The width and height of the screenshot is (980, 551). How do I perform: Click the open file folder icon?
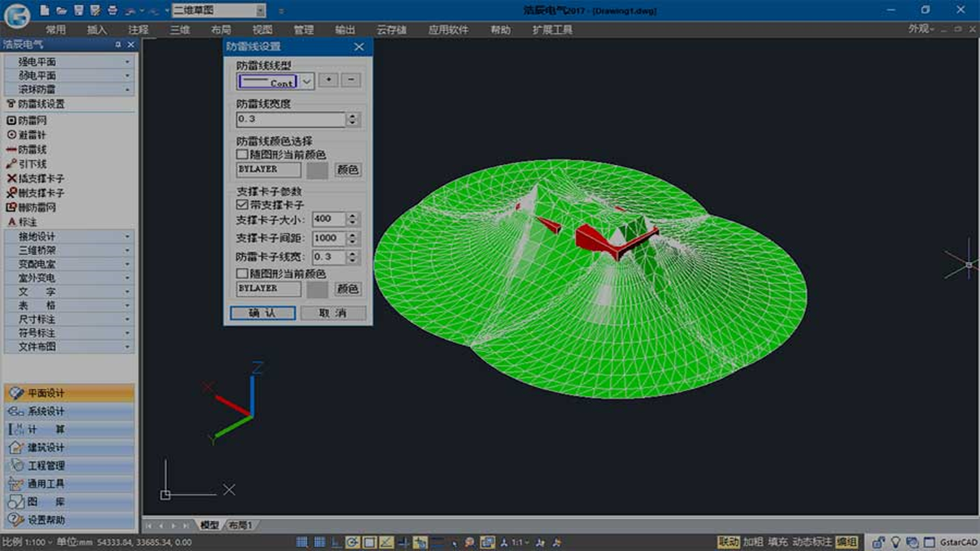pos(62,11)
